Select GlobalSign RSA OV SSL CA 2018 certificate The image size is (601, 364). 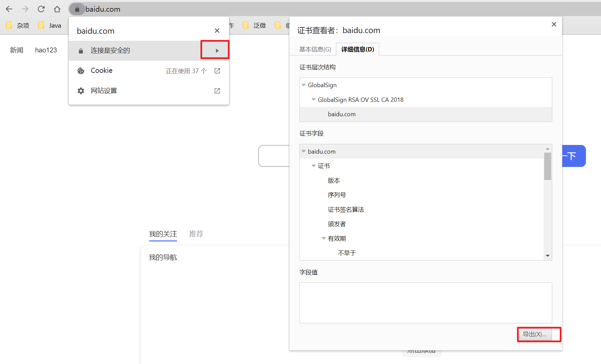360,100
